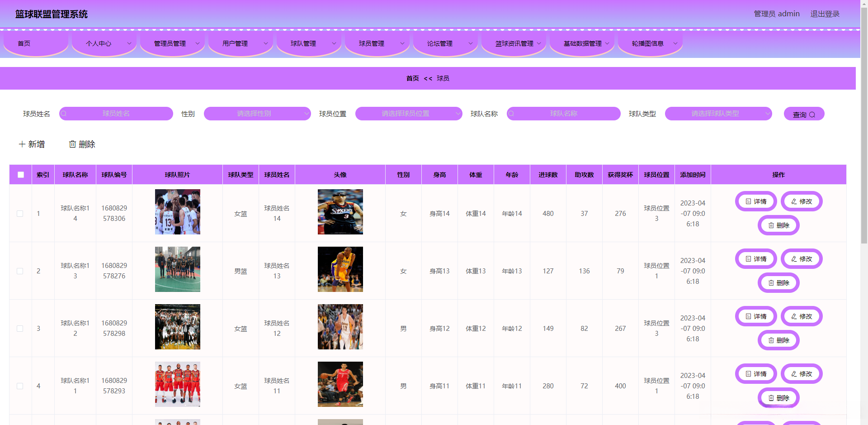The height and width of the screenshot is (425, 868).
Task: Click the magnifier icon in the 查询 button
Action: pyautogui.click(x=812, y=115)
